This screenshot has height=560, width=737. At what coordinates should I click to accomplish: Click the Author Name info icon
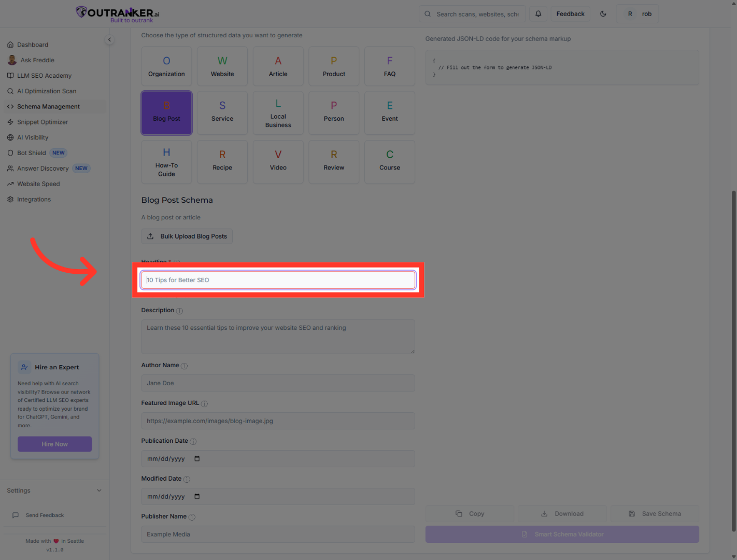(184, 366)
